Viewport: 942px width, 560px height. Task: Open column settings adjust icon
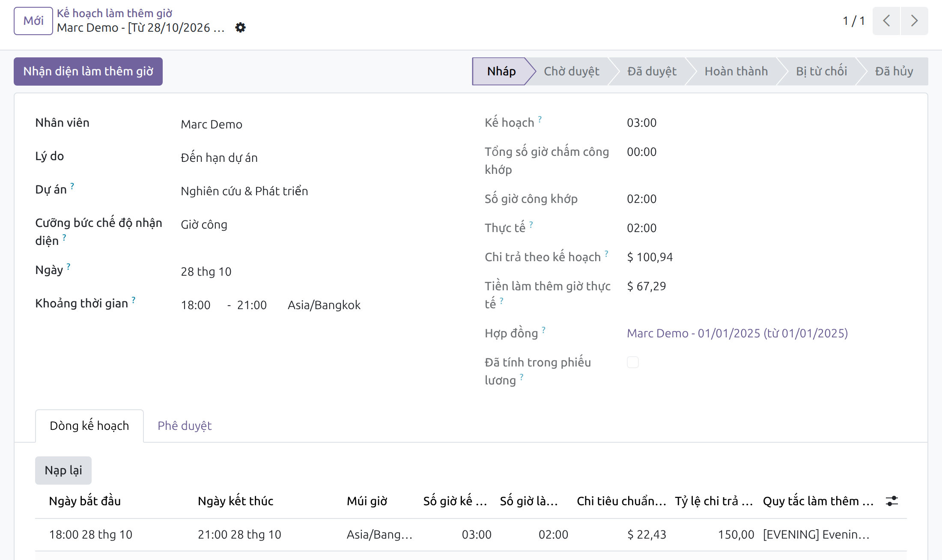[x=892, y=501]
